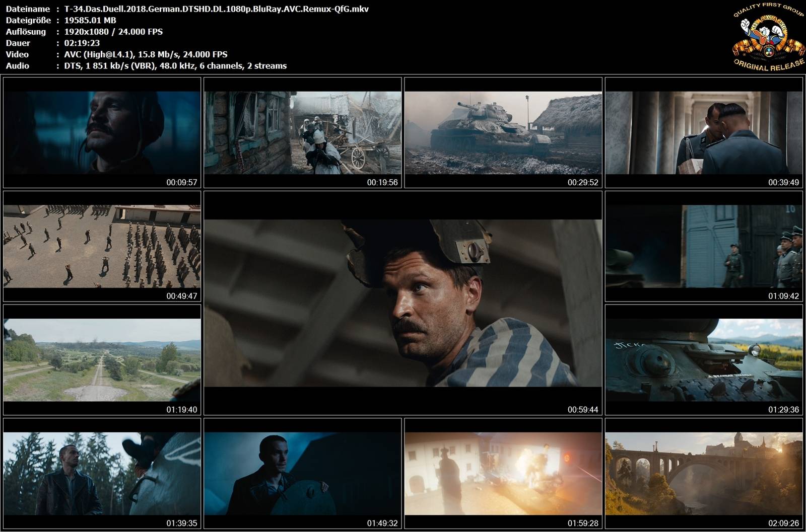The height and width of the screenshot is (532, 806).
Task: Click the 00:09:57 timestamp text
Action: tap(182, 182)
